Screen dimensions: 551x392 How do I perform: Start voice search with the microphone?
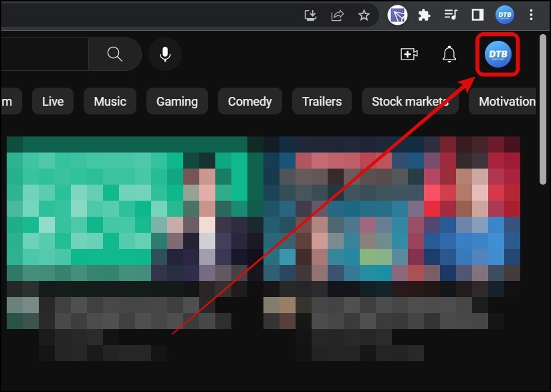tap(165, 54)
